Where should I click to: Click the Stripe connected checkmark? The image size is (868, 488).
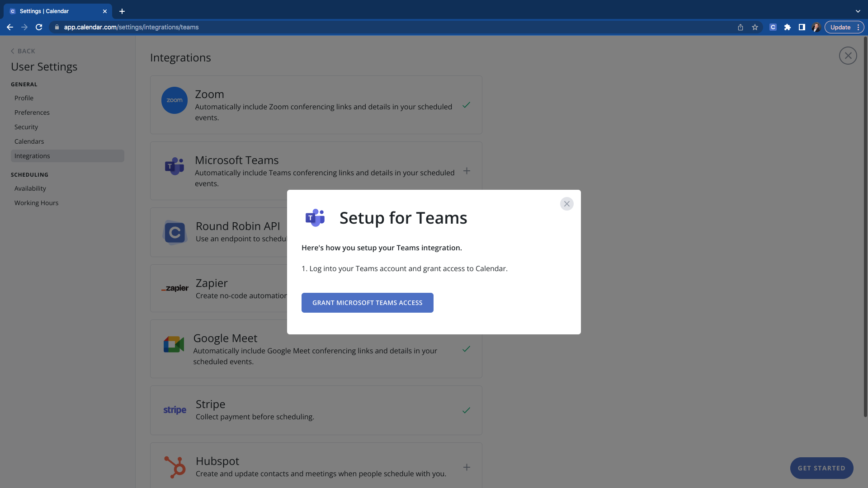[467, 410]
